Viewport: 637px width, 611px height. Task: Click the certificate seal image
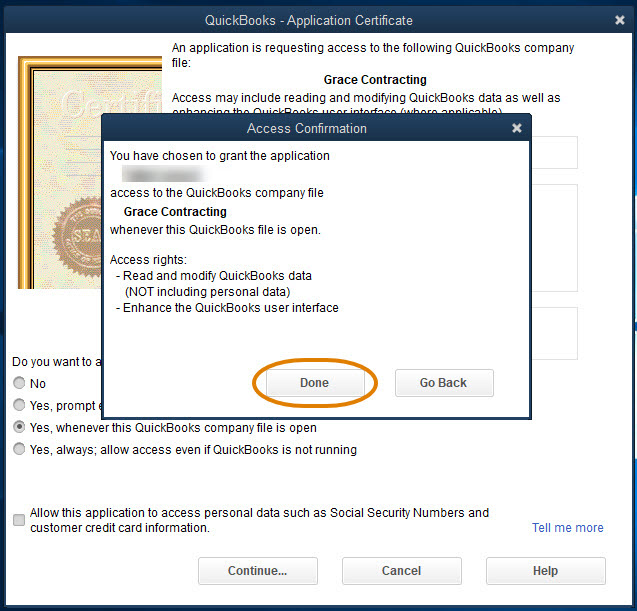77,237
